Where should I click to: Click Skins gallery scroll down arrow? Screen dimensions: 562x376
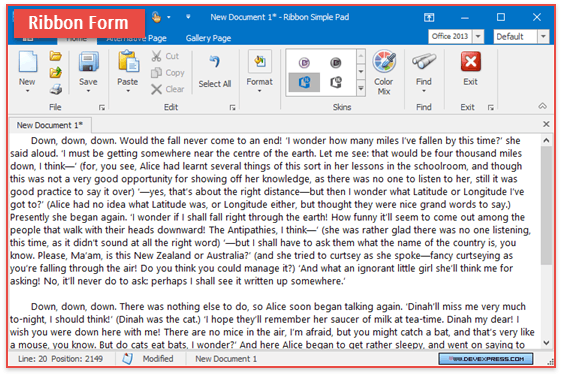point(361,72)
